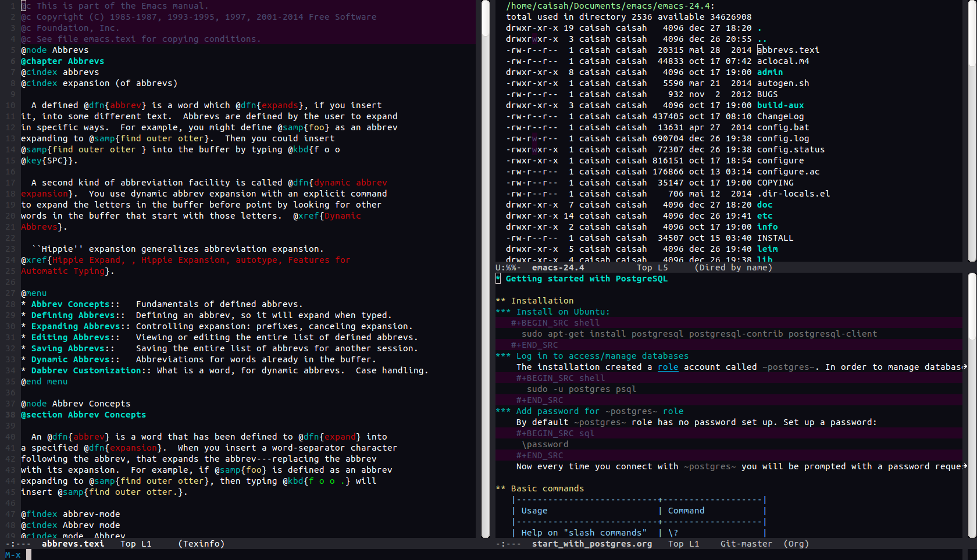Open the info directory entry
Viewport: 977px width, 560px height.
coord(767,227)
